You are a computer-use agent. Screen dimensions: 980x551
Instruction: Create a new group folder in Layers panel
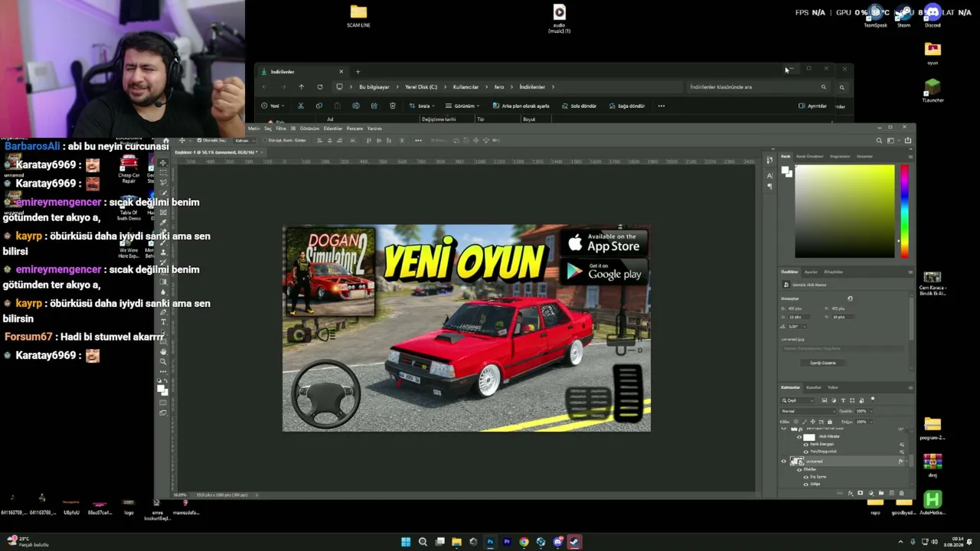tap(880, 494)
